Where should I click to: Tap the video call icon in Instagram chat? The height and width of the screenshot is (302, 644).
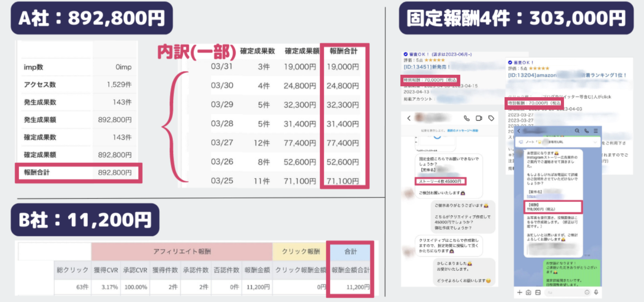479,118
